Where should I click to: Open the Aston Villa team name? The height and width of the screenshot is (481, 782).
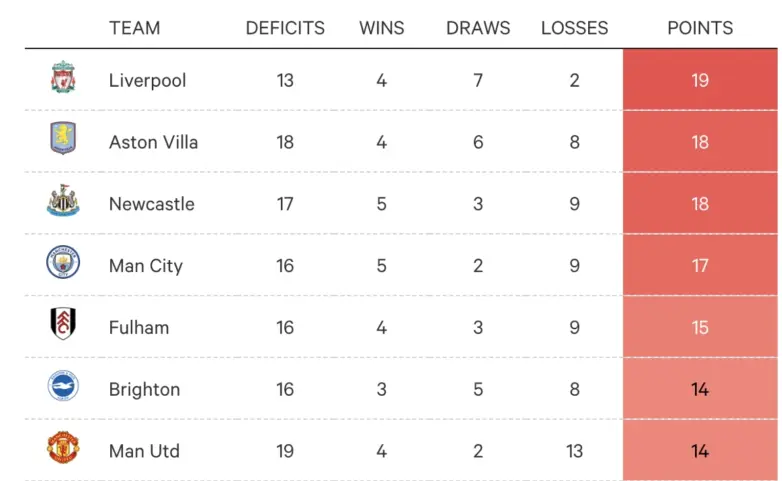pyautogui.click(x=153, y=142)
